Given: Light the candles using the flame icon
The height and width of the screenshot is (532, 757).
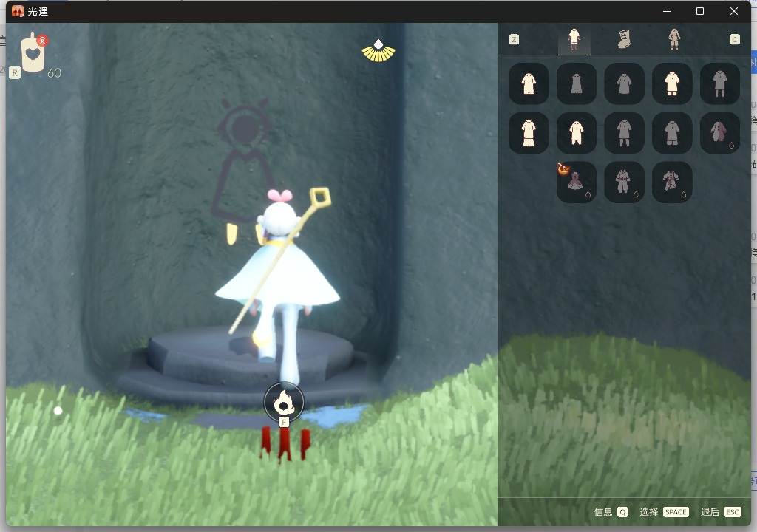Looking at the screenshot, I should (x=284, y=402).
